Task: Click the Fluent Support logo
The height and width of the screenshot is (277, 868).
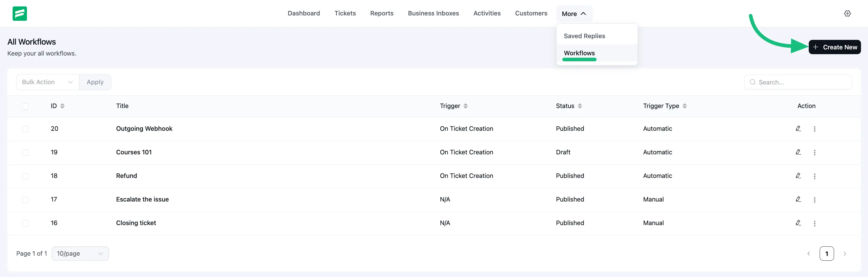Action: pos(20,13)
